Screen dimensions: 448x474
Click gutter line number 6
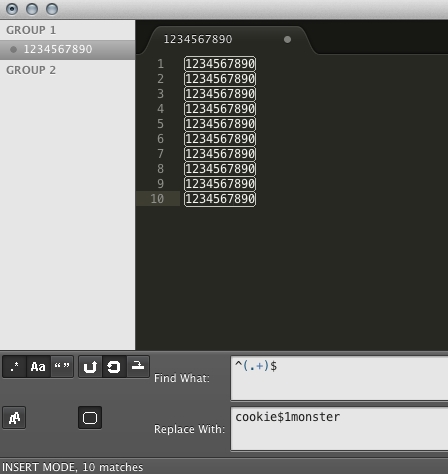pos(161,139)
